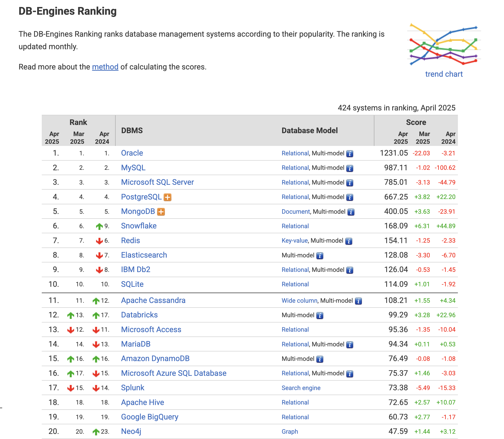
Task: Click the plus icon beside MongoDB
Action: click(x=161, y=212)
